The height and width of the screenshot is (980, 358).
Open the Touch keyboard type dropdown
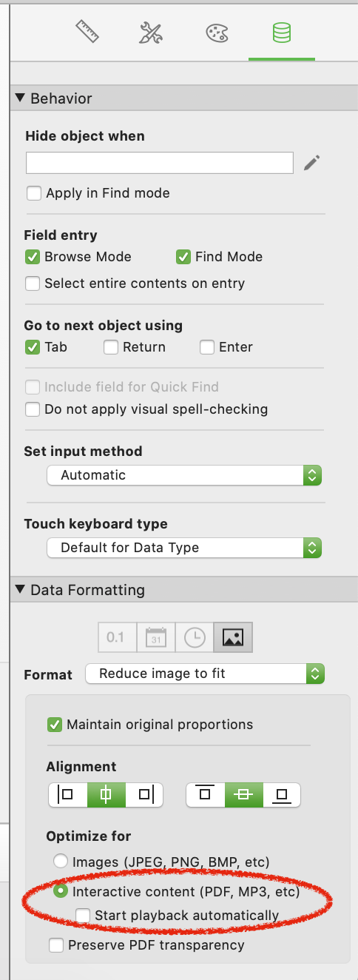(x=184, y=548)
